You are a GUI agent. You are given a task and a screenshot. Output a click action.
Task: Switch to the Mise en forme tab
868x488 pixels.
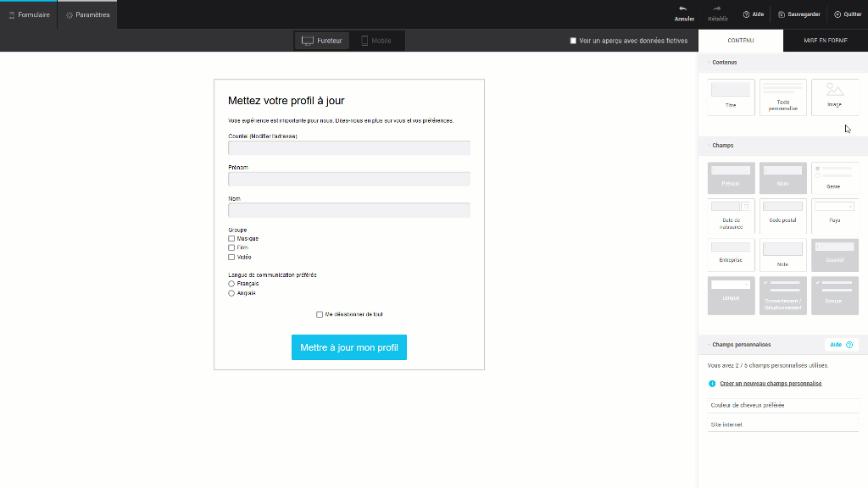click(825, 41)
